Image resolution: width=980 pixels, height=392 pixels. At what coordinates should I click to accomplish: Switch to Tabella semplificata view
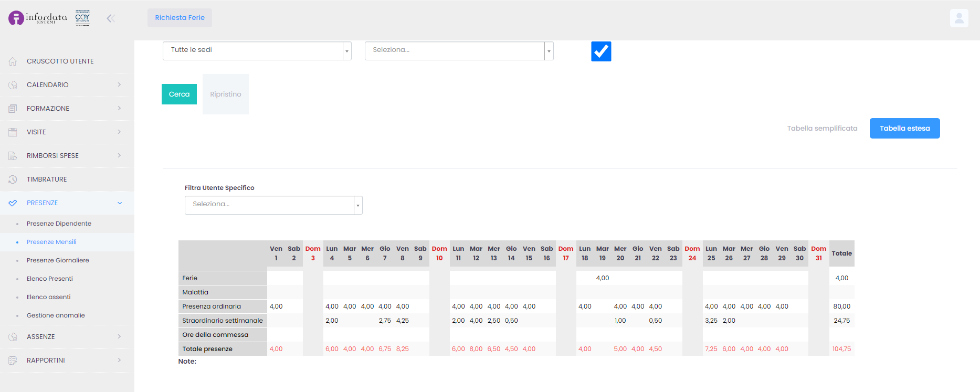click(822, 129)
